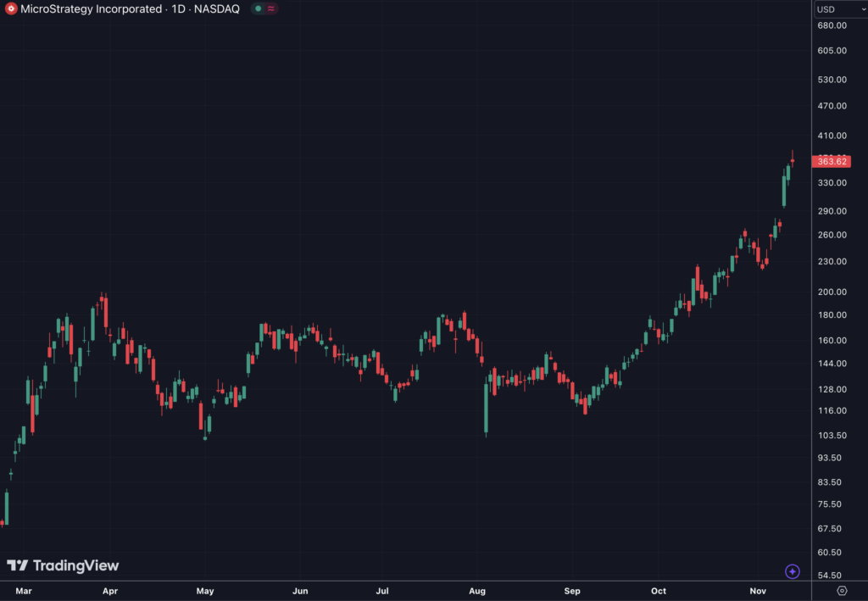Click the 103.50 price scale label
The image size is (868, 601).
point(832,435)
